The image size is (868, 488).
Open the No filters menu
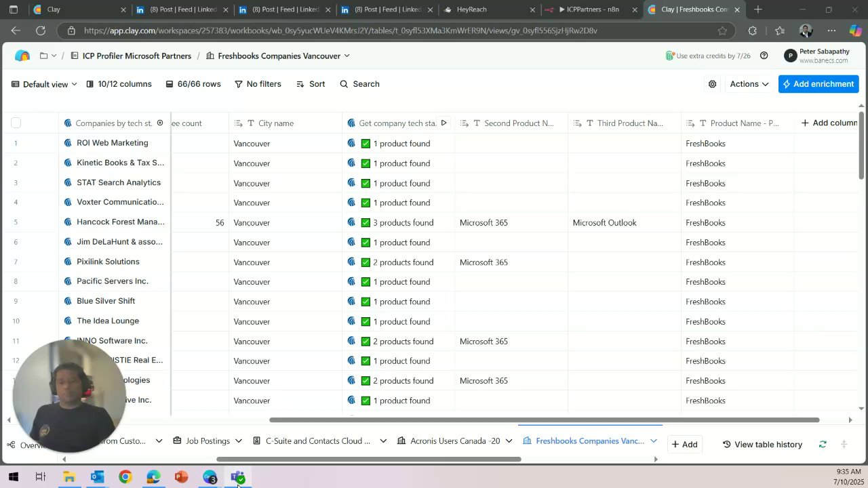click(258, 84)
